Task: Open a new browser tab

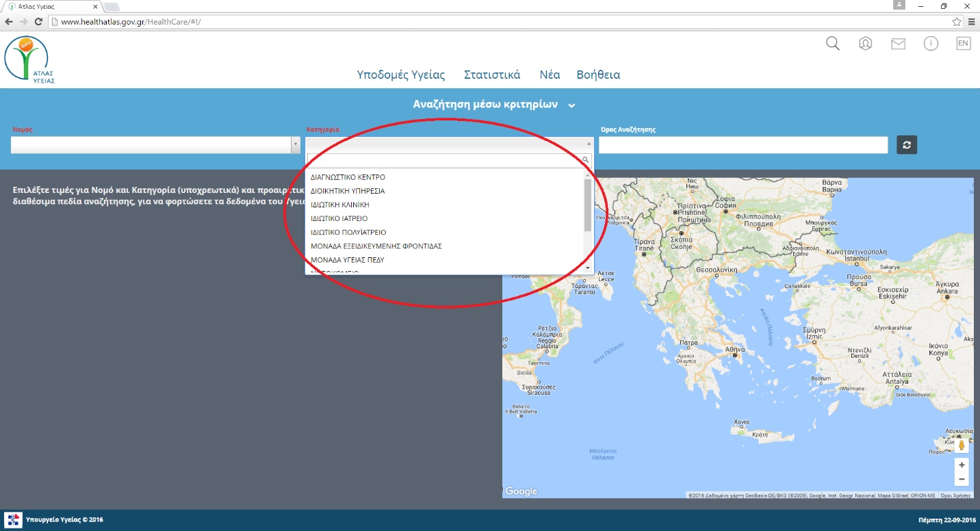Action: click(x=112, y=6)
